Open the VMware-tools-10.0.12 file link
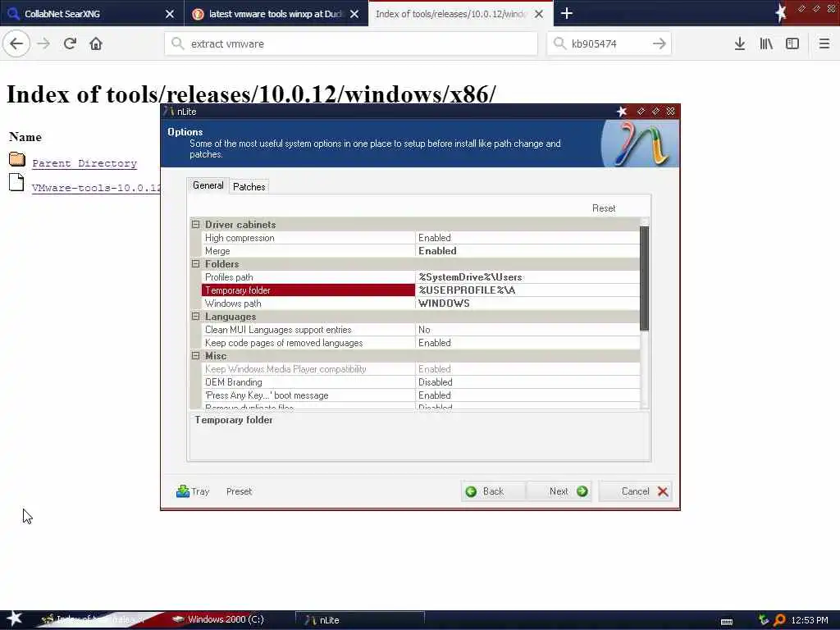The width and height of the screenshot is (840, 630). pyautogui.click(x=97, y=188)
